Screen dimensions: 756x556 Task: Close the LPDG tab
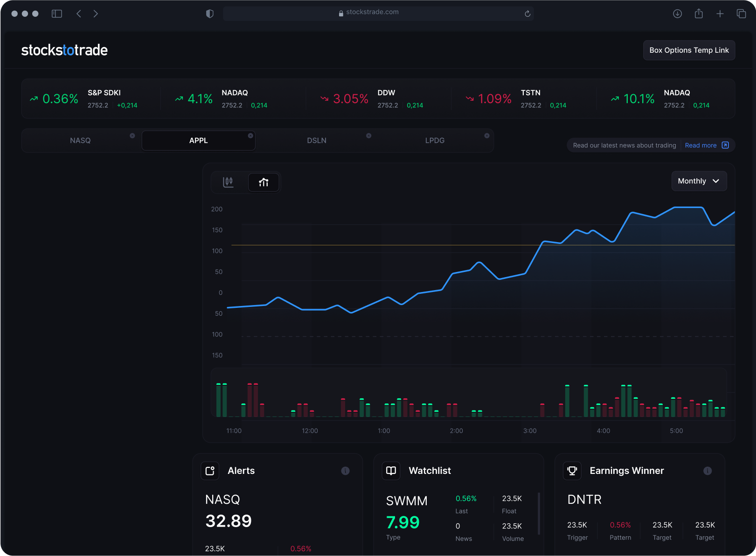click(x=486, y=136)
